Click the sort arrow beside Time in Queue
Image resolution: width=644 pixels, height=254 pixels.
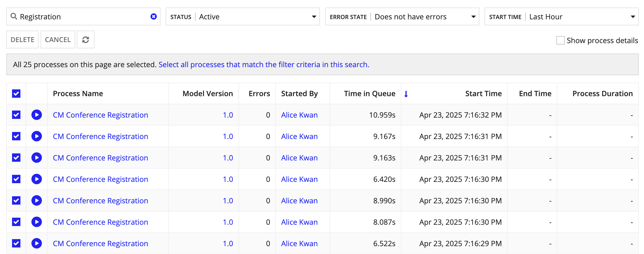click(406, 94)
